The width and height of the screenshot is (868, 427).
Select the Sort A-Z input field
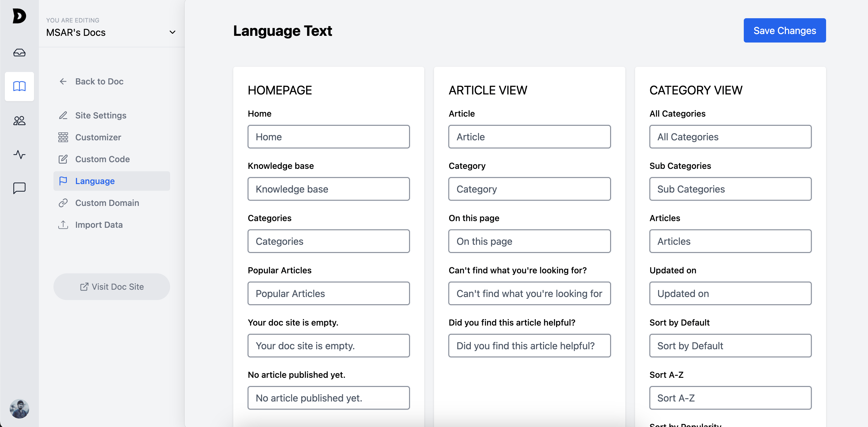point(730,397)
